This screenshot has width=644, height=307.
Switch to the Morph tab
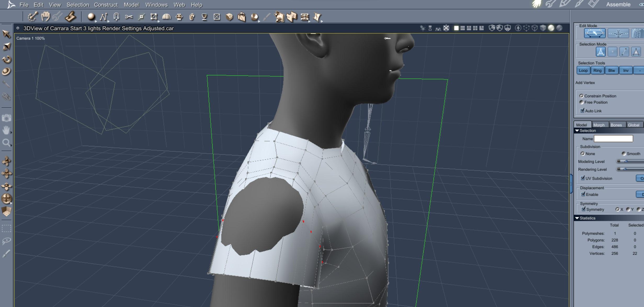tap(599, 125)
